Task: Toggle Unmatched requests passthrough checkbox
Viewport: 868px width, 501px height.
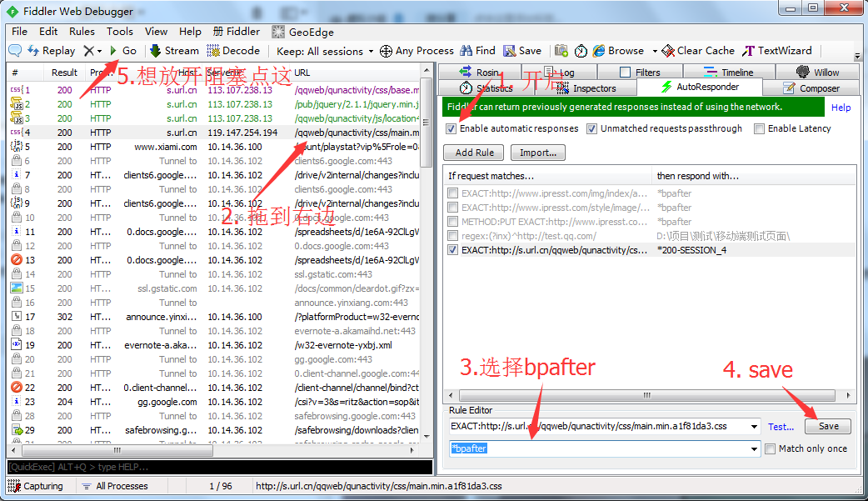Action: [x=592, y=129]
